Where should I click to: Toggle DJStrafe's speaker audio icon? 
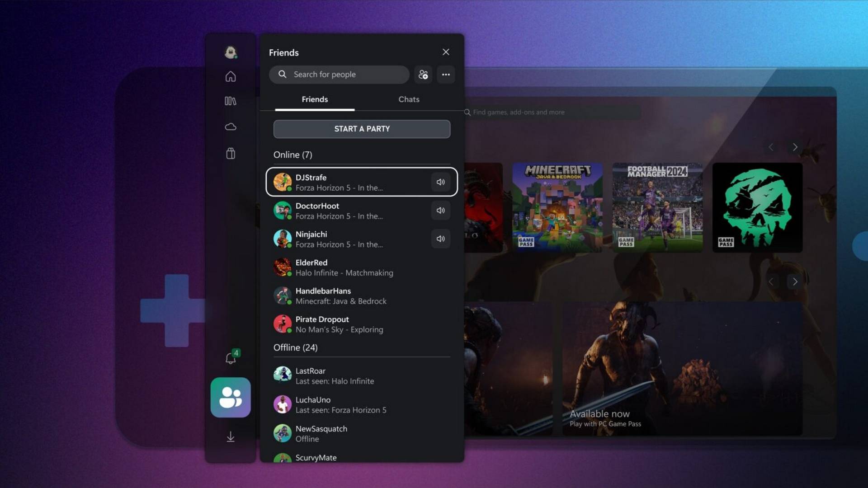pos(440,182)
